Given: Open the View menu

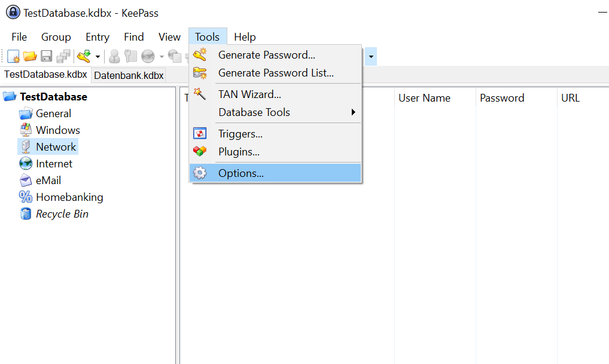Looking at the screenshot, I should pyautogui.click(x=169, y=37).
